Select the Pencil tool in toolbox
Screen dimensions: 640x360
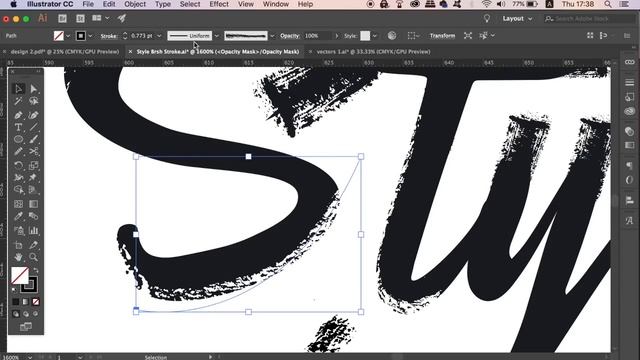tap(18, 151)
